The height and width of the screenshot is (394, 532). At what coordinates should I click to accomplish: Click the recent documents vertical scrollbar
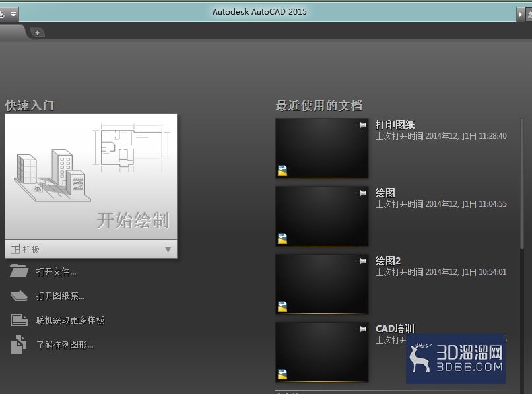pos(522,183)
